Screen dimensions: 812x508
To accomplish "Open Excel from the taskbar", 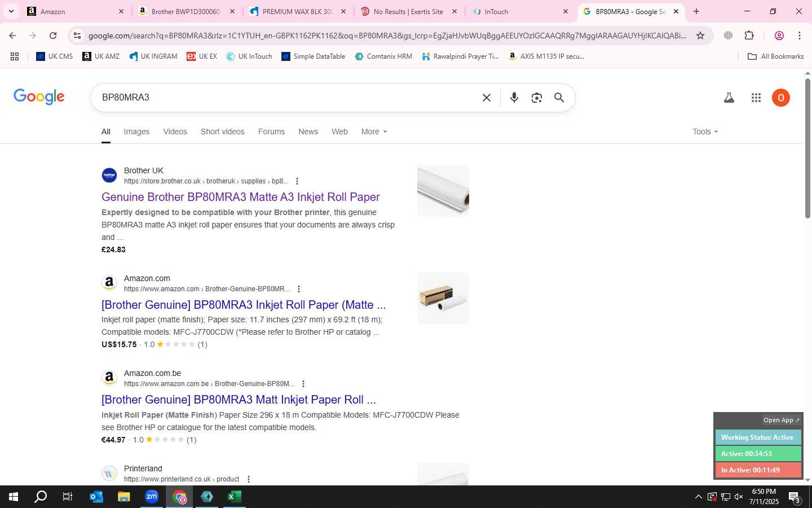I will [x=235, y=497].
